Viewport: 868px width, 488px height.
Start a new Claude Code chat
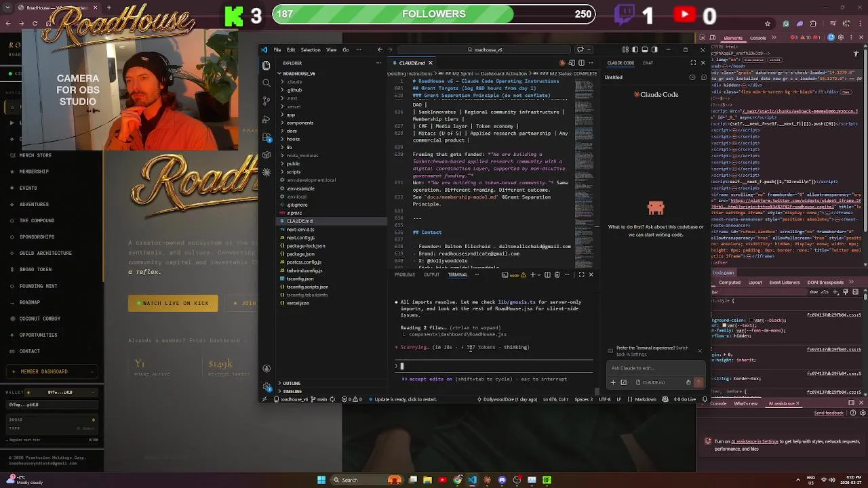tap(703, 77)
